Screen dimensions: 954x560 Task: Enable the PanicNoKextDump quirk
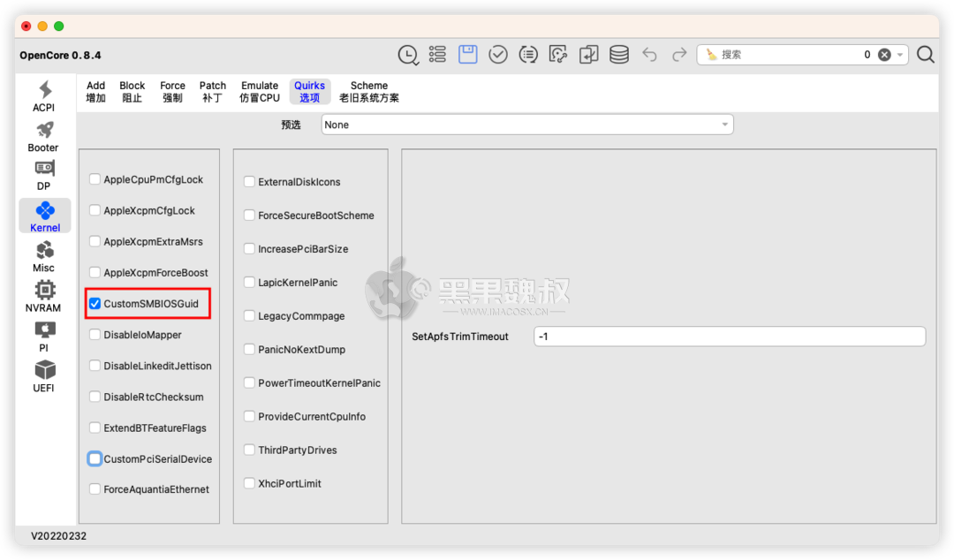click(x=249, y=349)
